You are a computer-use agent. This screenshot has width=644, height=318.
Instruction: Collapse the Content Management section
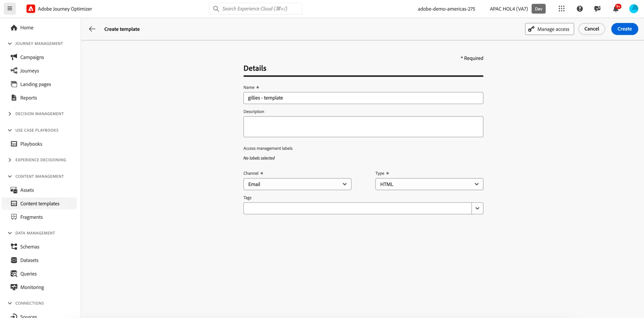coord(10,176)
